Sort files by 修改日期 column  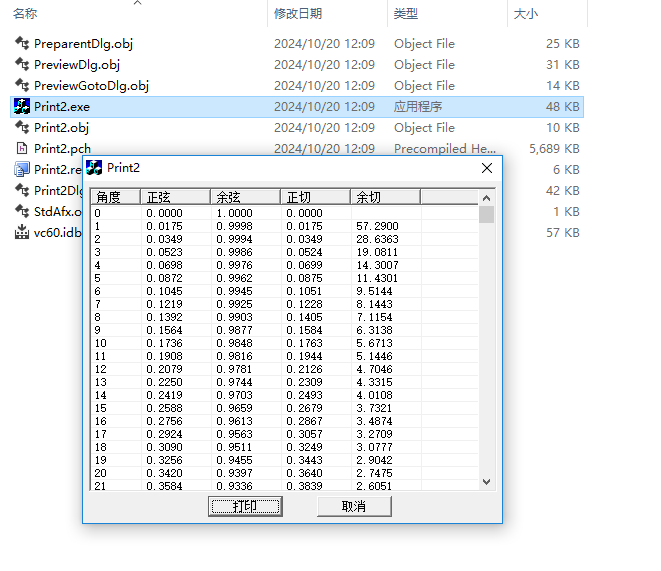[x=298, y=14]
